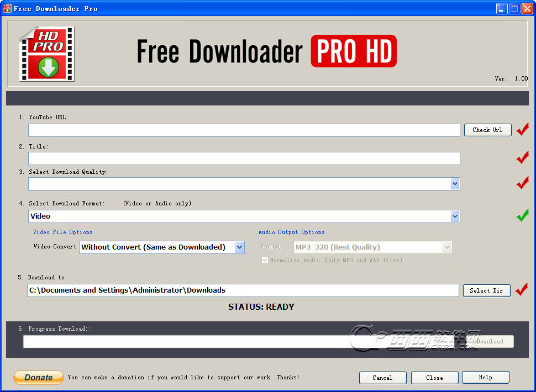Click the Download button
This screenshot has height=392, width=536.
(490, 341)
